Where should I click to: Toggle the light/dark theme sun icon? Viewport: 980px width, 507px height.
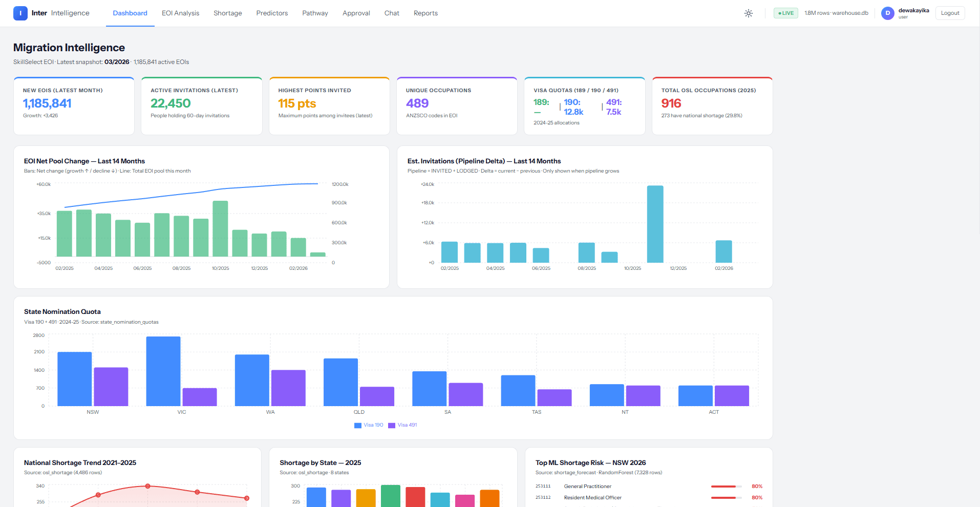point(748,13)
